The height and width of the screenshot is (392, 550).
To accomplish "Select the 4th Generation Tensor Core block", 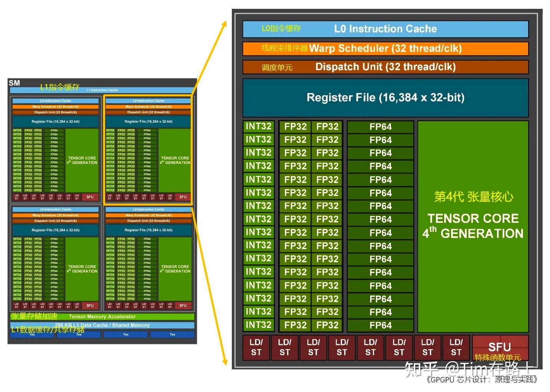I will (474, 226).
